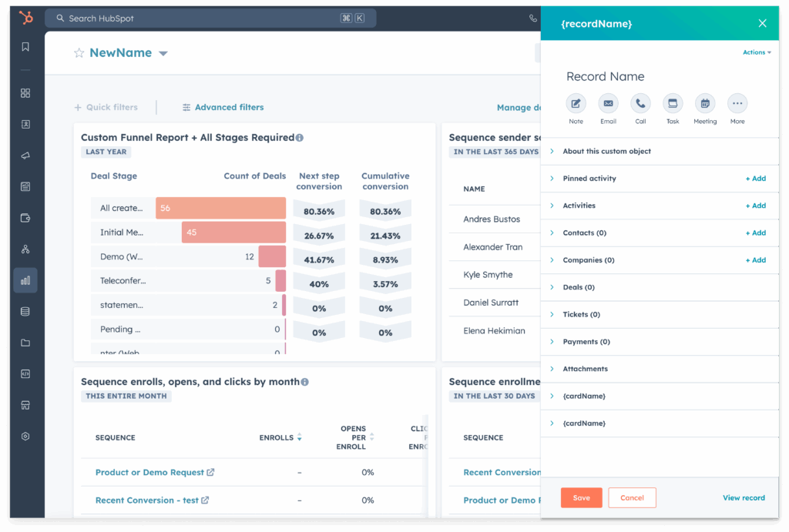Create a Task from record panel
Viewport: 789px width, 532px height.
(672, 104)
